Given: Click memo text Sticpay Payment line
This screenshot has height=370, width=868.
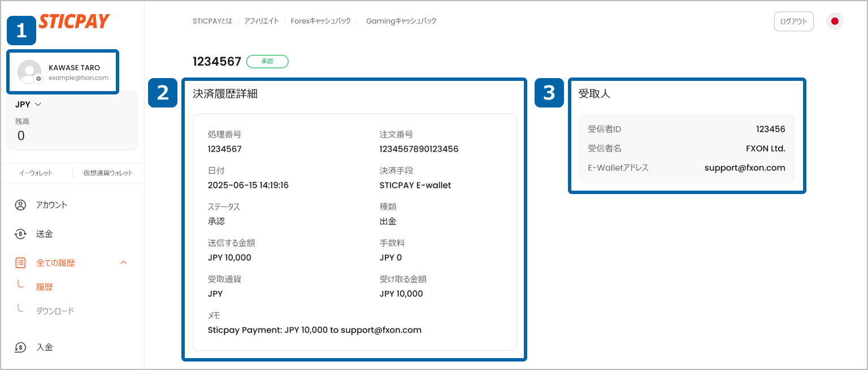Looking at the screenshot, I should tap(315, 330).
